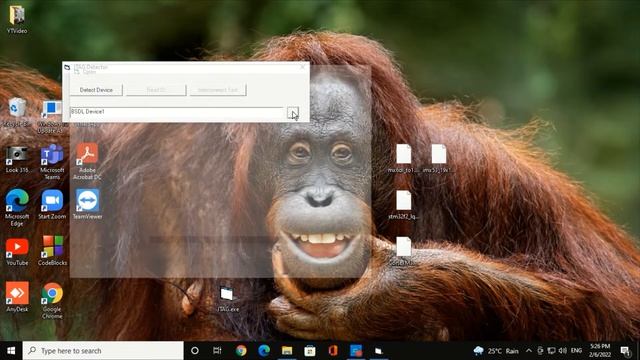Open the BSDL Device1 browse button
Screen dimensions: 640x360
pos(293,112)
